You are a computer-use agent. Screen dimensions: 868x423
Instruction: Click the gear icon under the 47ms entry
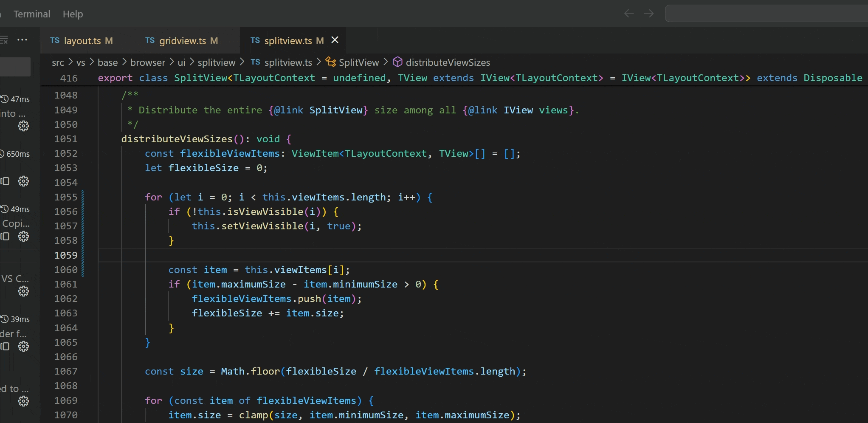(23, 126)
